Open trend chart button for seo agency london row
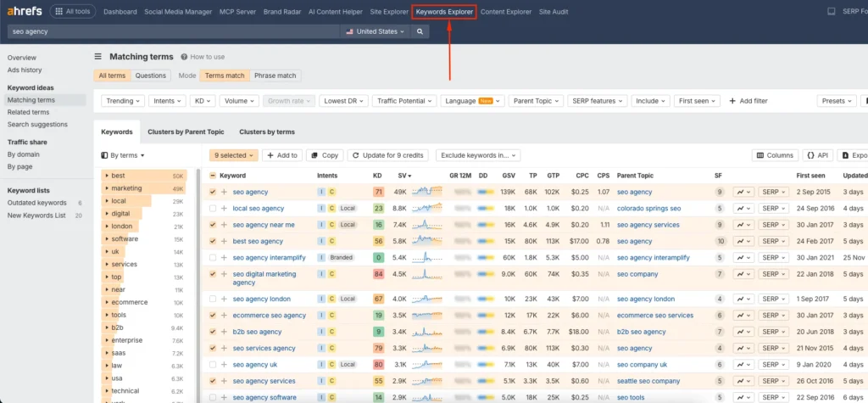The width and height of the screenshot is (868, 403). coord(744,299)
